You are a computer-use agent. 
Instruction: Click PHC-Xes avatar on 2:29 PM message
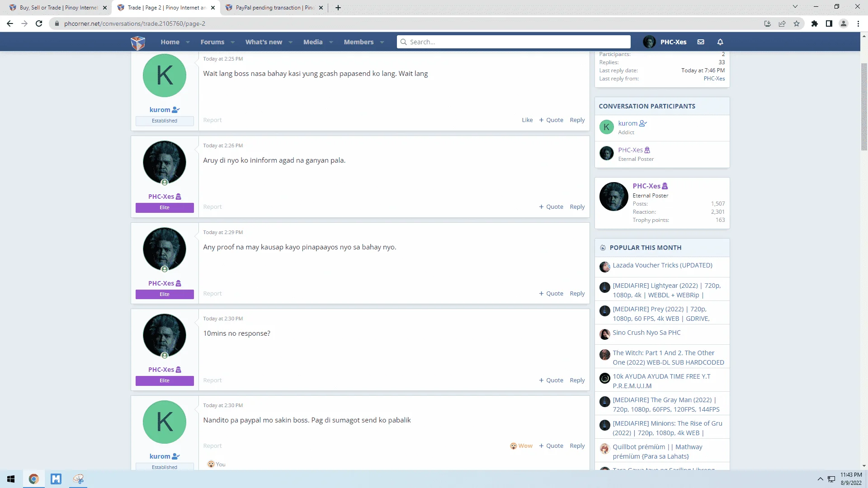[x=165, y=249]
